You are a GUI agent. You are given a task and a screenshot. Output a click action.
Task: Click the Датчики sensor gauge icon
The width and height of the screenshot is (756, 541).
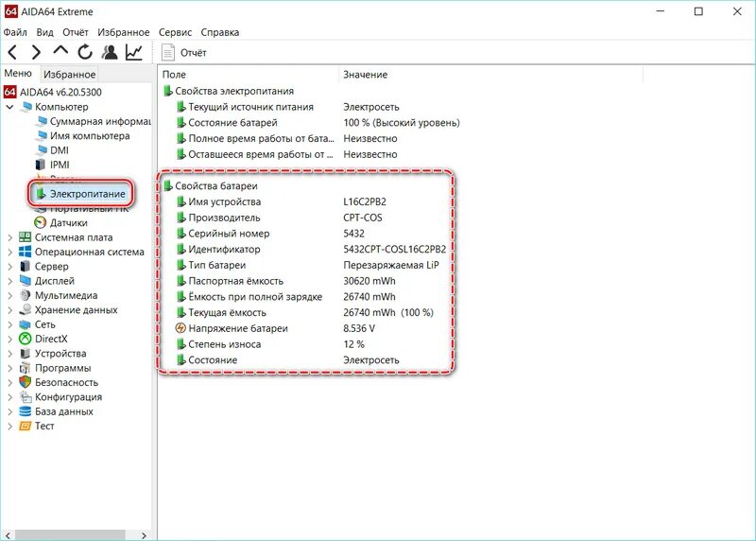tap(41, 222)
